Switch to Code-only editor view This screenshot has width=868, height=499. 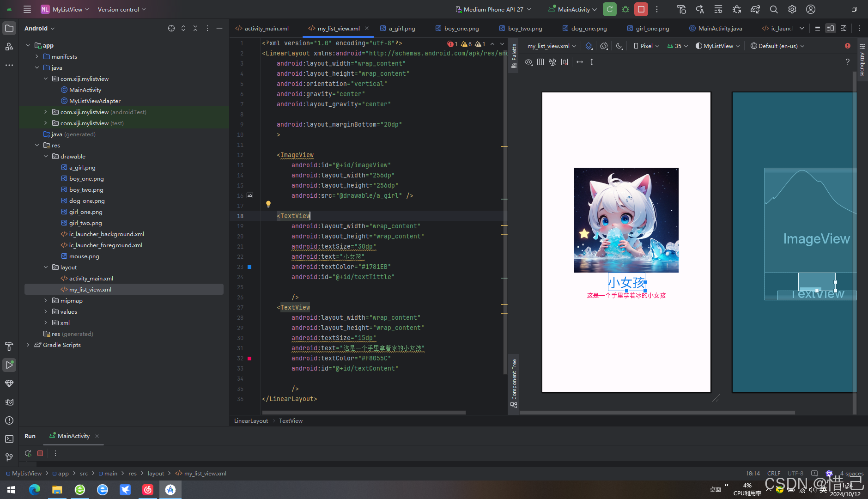pos(818,28)
